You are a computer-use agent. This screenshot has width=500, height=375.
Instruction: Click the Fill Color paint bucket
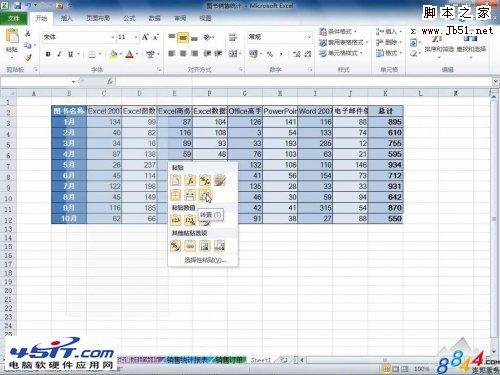pos(113,54)
